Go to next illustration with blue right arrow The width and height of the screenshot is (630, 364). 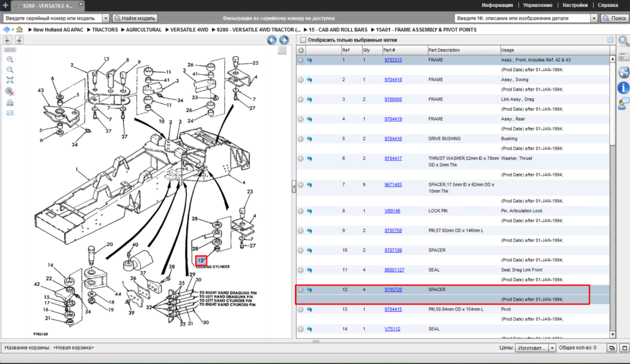(283, 40)
